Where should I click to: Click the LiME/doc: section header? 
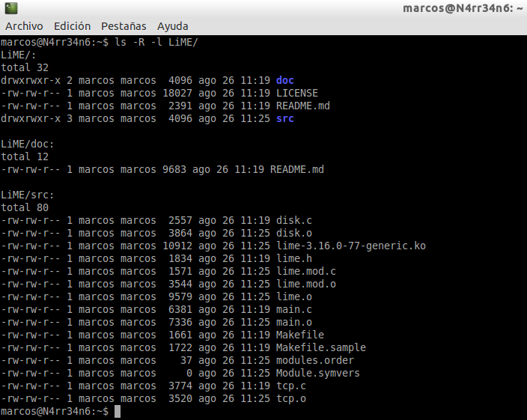click(28, 144)
